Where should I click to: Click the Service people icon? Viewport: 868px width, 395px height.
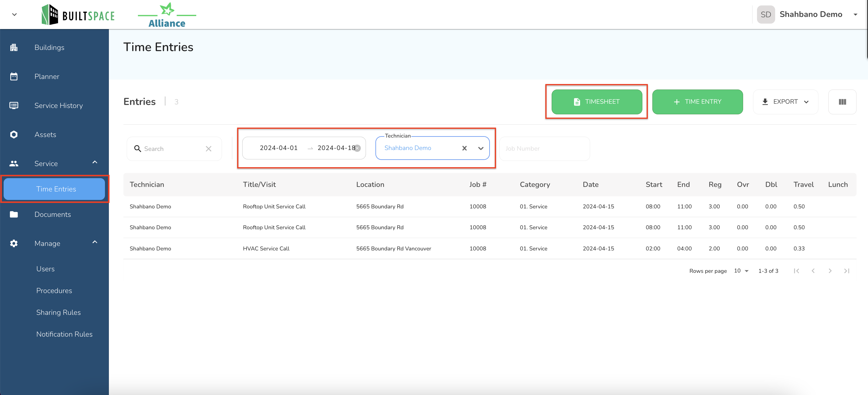tap(14, 163)
